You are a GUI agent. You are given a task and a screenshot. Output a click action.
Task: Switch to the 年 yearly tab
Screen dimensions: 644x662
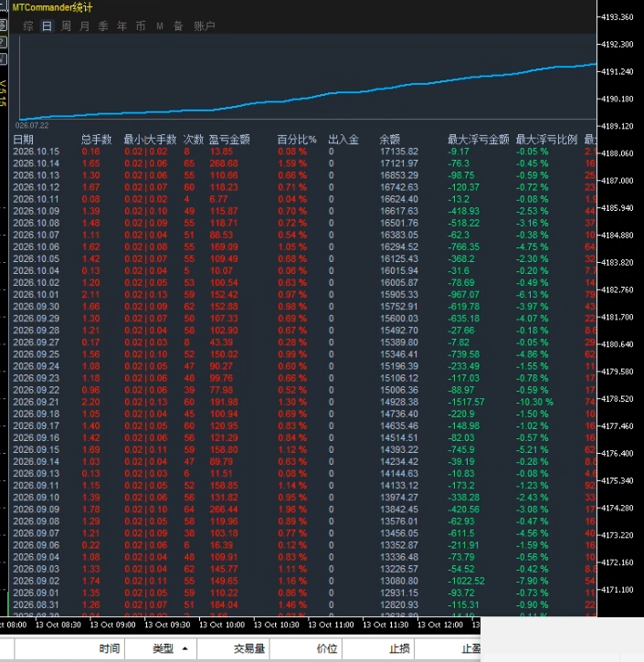pos(122,26)
